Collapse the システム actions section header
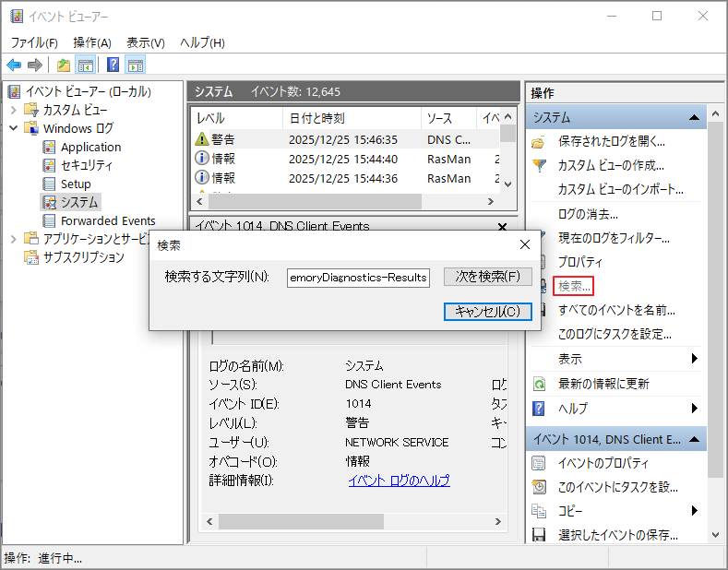Viewport: 728px width, 570px height. (x=694, y=117)
